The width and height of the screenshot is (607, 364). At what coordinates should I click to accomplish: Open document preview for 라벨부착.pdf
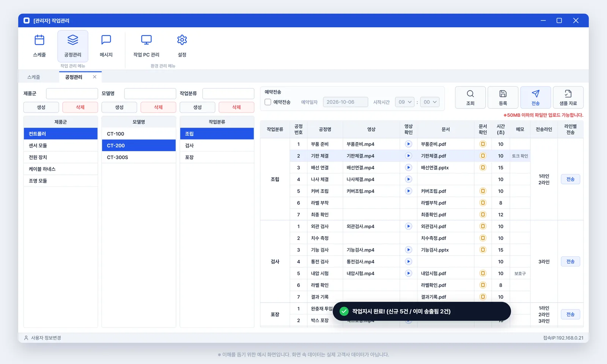[x=483, y=203]
